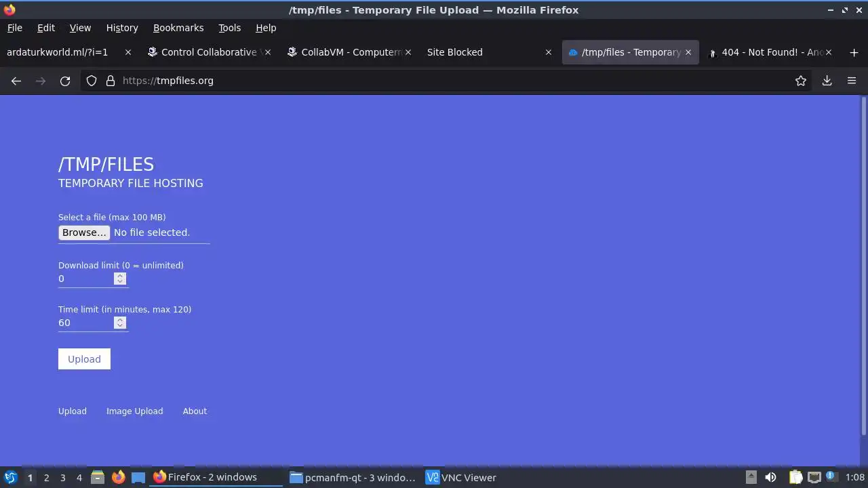868x488 pixels.
Task: Close the /tmp/files tab
Action: point(688,52)
